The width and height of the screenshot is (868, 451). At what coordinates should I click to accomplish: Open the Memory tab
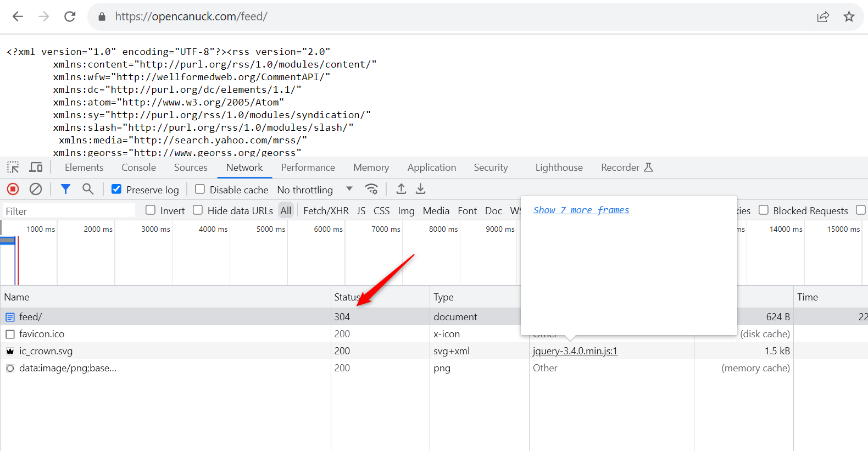click(x=371, y=168)
